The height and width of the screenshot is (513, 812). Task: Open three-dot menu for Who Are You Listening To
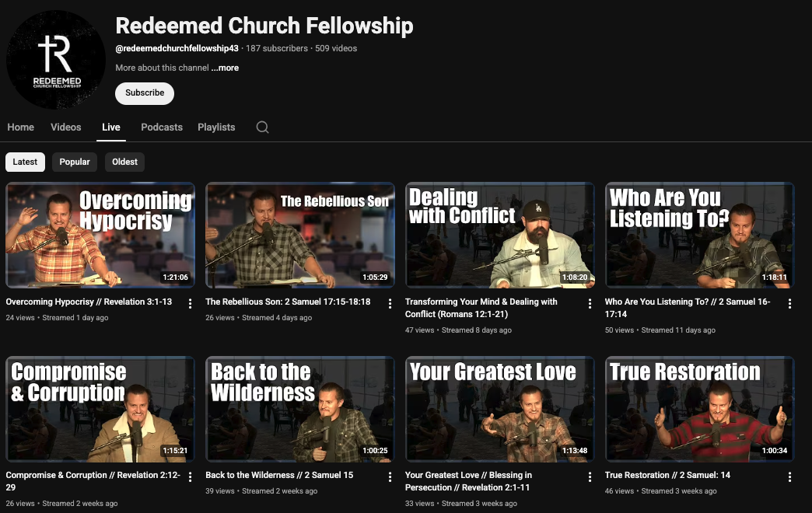pos(789,304)
